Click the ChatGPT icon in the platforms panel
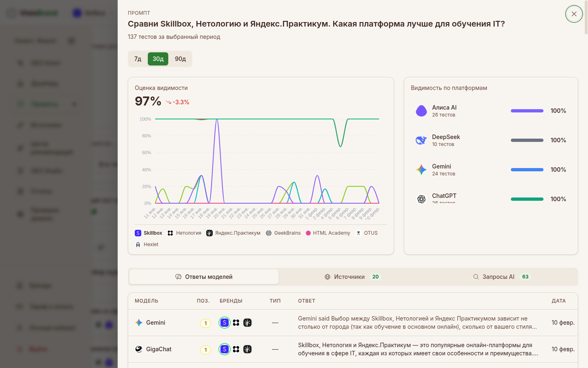Viewport: 588px width, 368px height. click(421, 199)
